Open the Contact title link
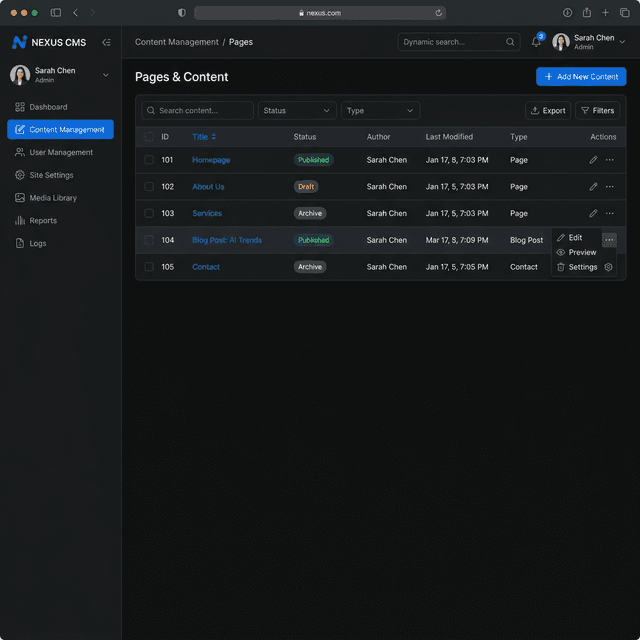Screen dimensions: 640x640 pyautogui.click(x=206, y=267)
